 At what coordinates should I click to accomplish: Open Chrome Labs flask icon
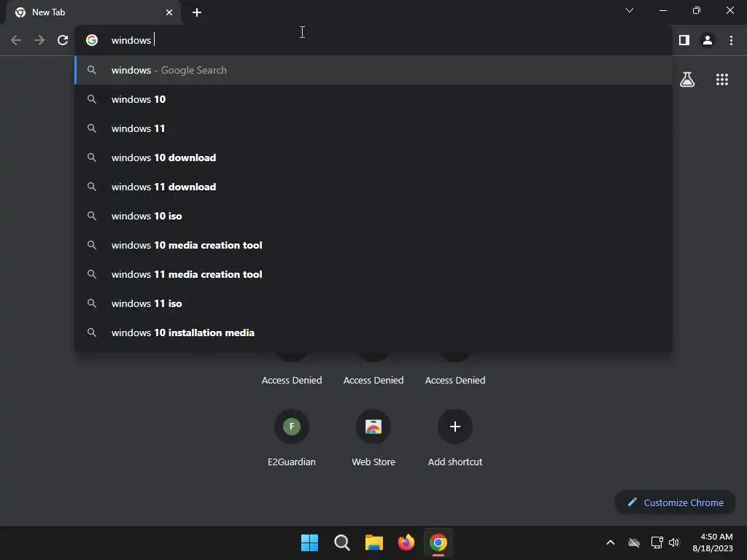pos(687,79)
